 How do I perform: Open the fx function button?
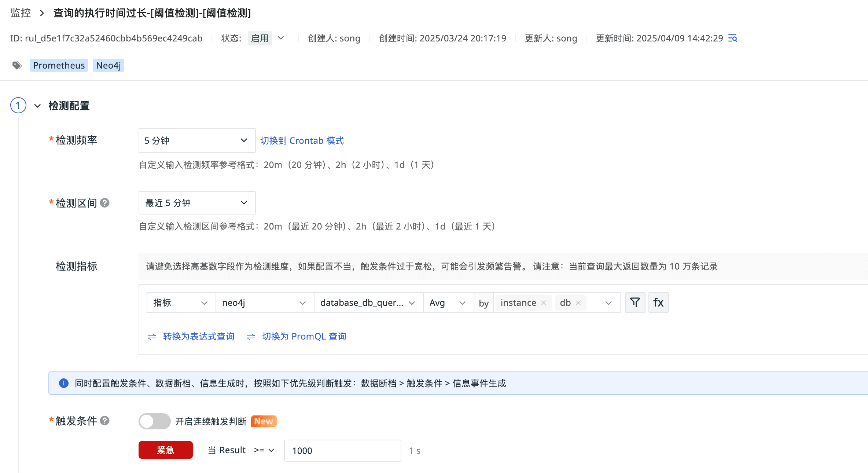[x=658, y=302]
